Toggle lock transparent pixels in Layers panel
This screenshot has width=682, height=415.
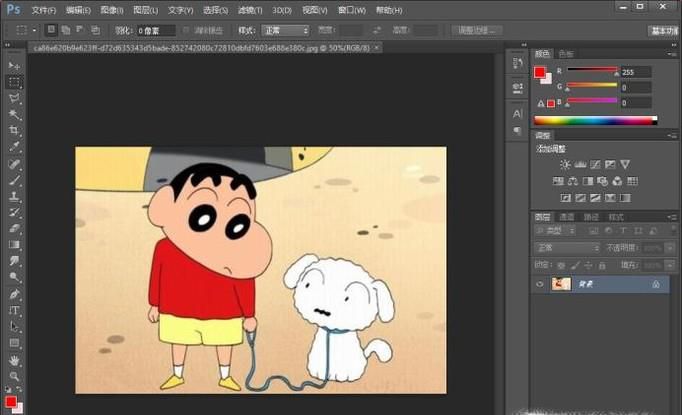pyautogui.click(x=561, y=265)
